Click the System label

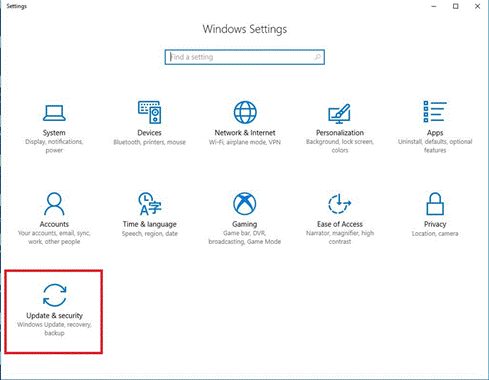point(54,133)
